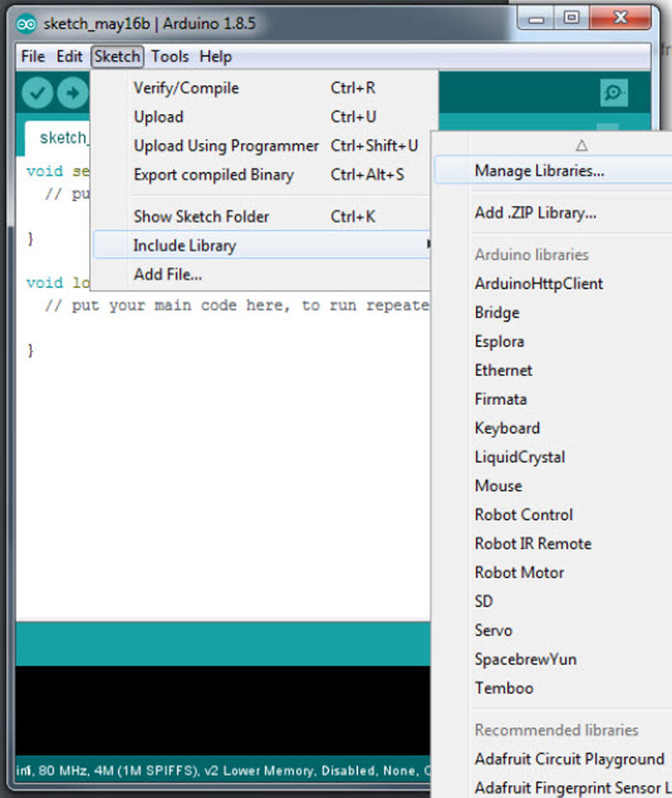Viewport: 672px width, 798px height.
Task: Select Upload Using Programmer option
Action: coord(226,145)
